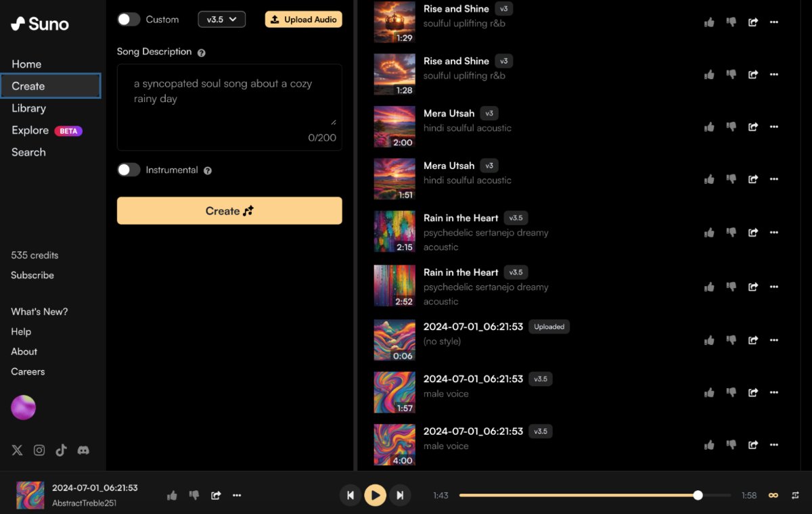Skip to next track in player
This screenshot has height=514, width=812.
point(400,495)
